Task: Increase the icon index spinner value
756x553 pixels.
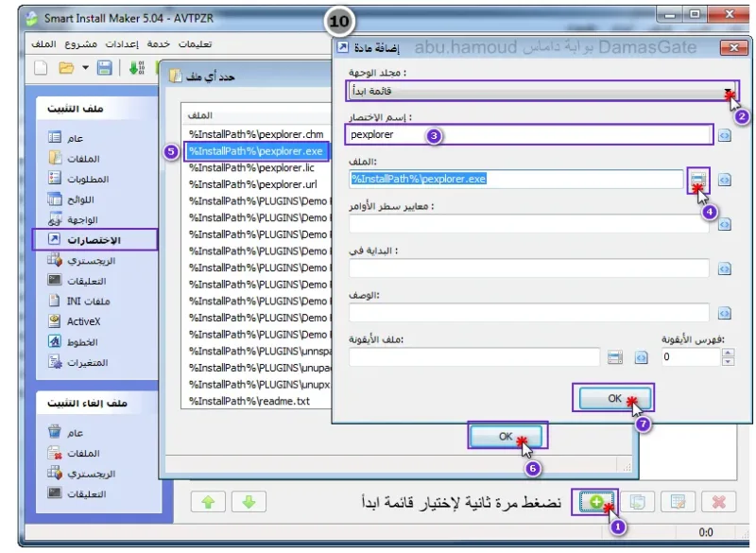Action: click(728, 353)
